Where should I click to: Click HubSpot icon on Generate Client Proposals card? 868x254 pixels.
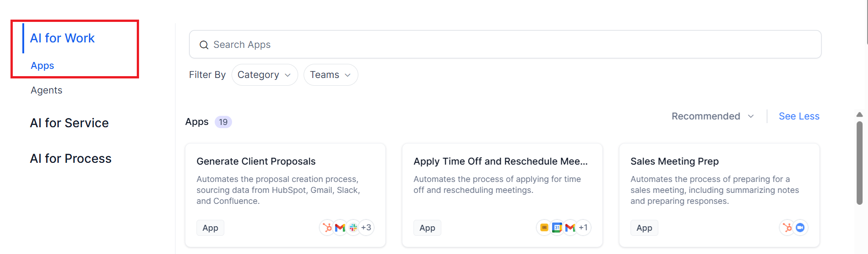tap(327, 227)
